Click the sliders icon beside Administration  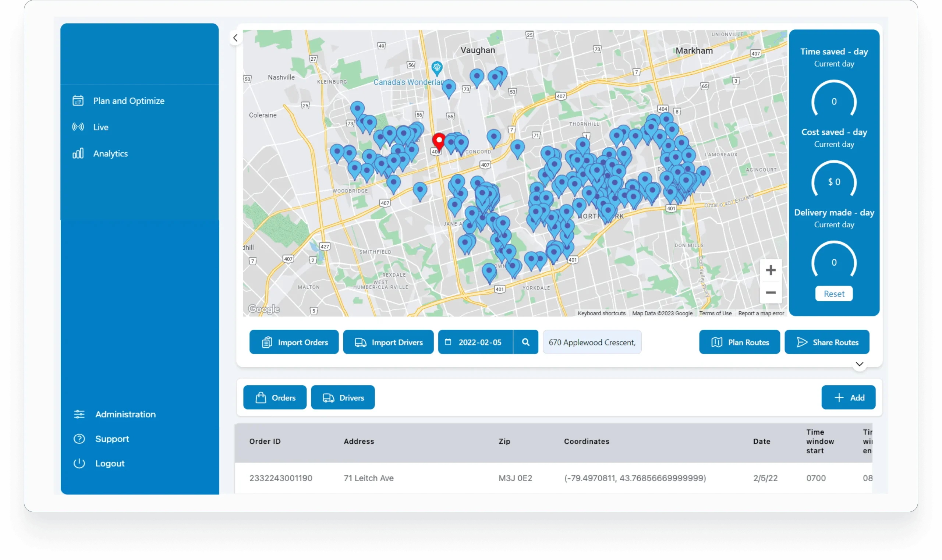pyautogui.click(x=79, y=414)
